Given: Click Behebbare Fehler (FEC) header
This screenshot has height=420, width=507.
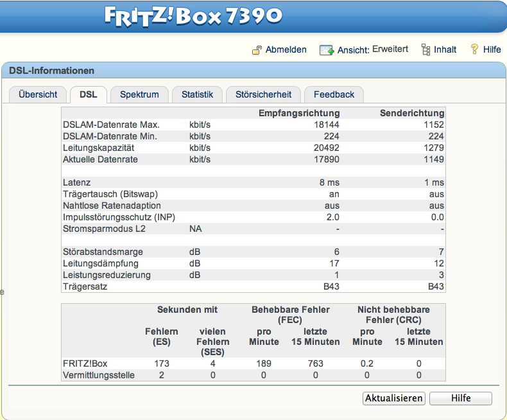Looking at the screenshot, I should tap(290, 315).
